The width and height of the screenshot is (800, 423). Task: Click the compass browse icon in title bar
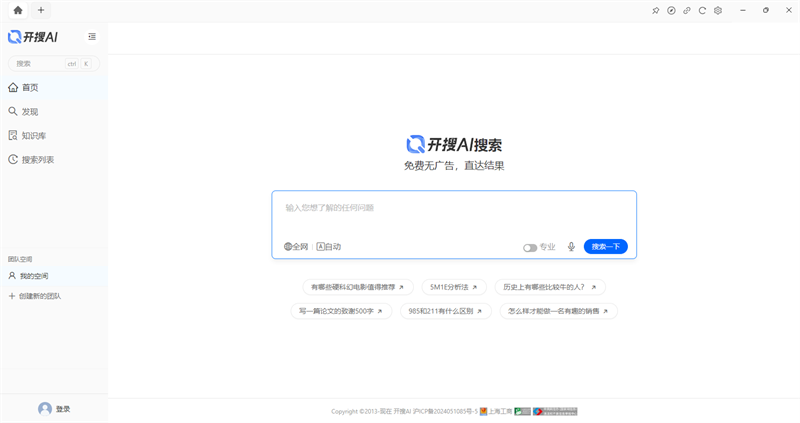pos(671,10)
